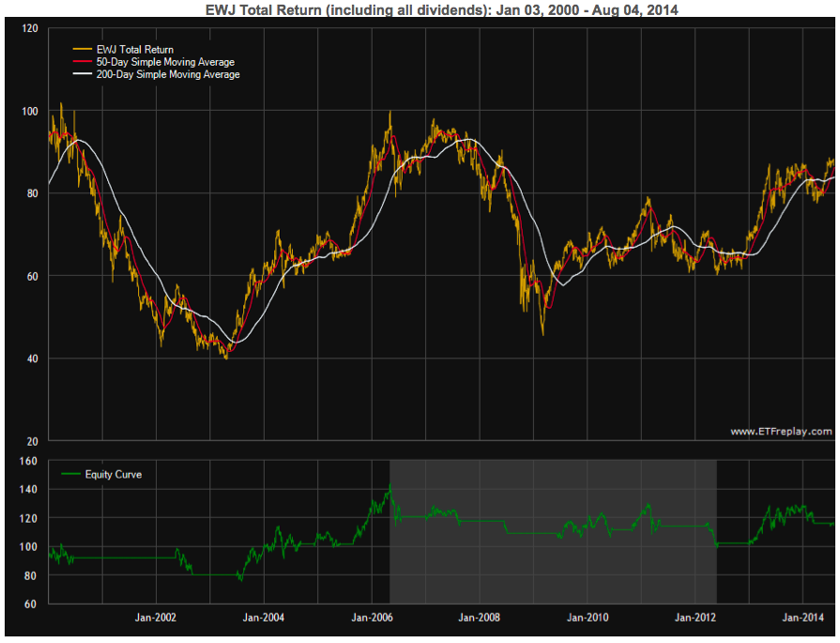Viewport: 840px width, 643px height.
Task: Click the gray shaded region of the equity panel
Action: [x=553, y=531]
